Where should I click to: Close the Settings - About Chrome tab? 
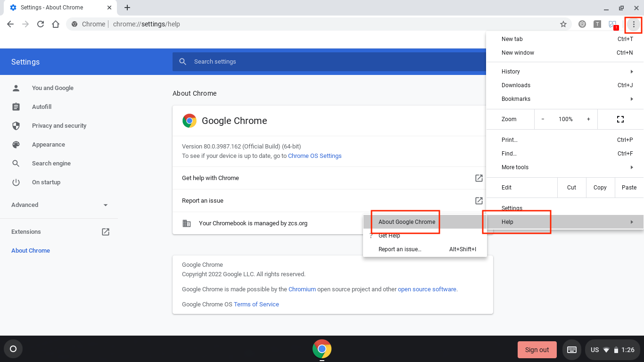pos(109,8)
